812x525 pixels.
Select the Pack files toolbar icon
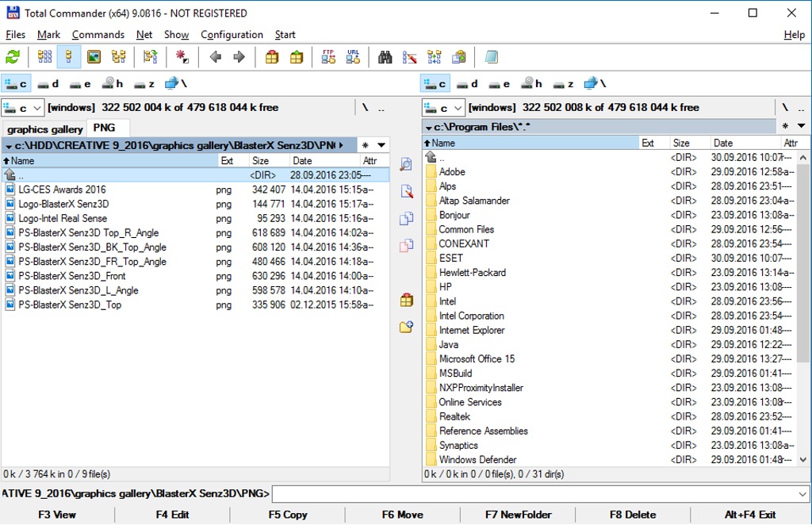(272, 57)
